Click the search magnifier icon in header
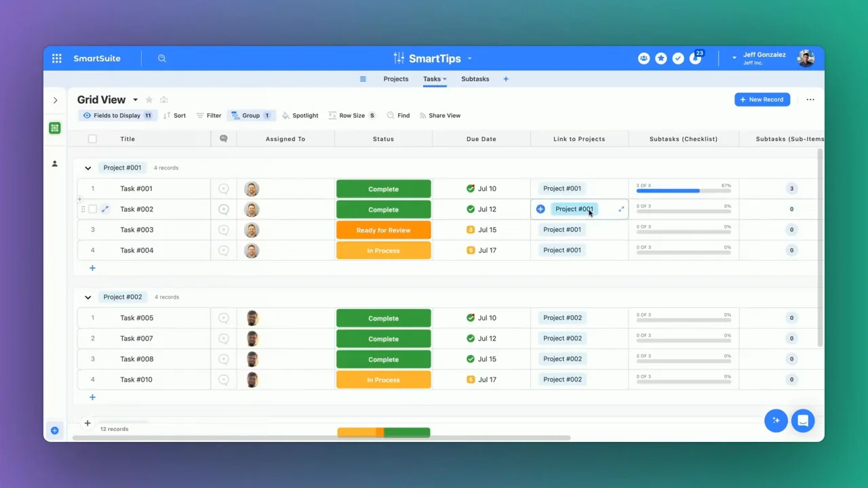 point(162,58)
